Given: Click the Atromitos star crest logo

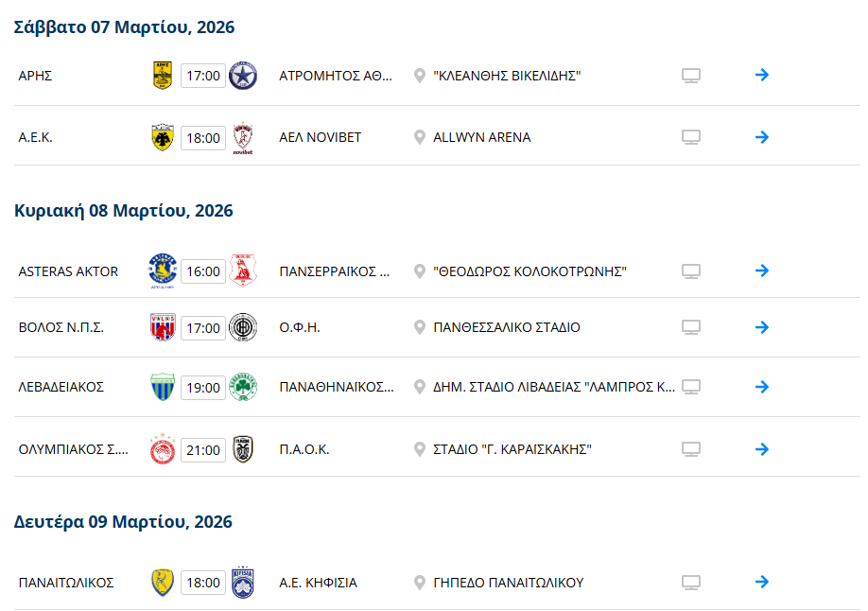Looking at the screenshot, I should click(x=243, y=76).
